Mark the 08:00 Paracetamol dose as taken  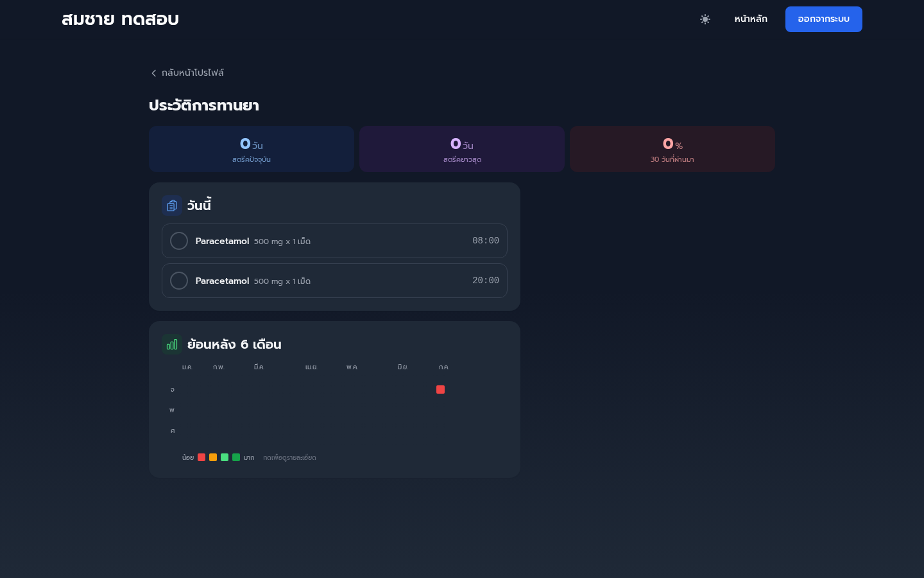point(179,241)
